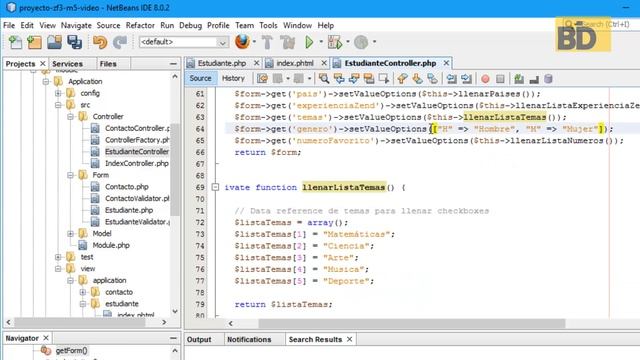Open the Team menu

tap(244, 25)
